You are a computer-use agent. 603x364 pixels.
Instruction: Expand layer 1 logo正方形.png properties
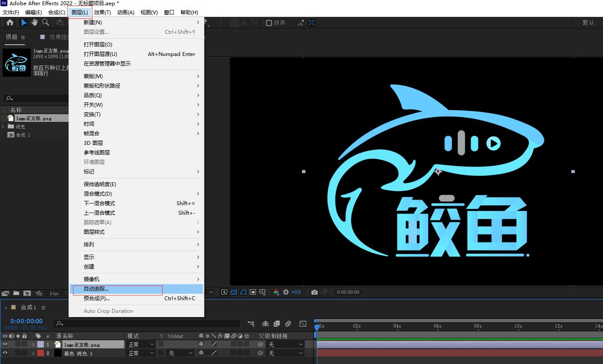tap(33, 344)
